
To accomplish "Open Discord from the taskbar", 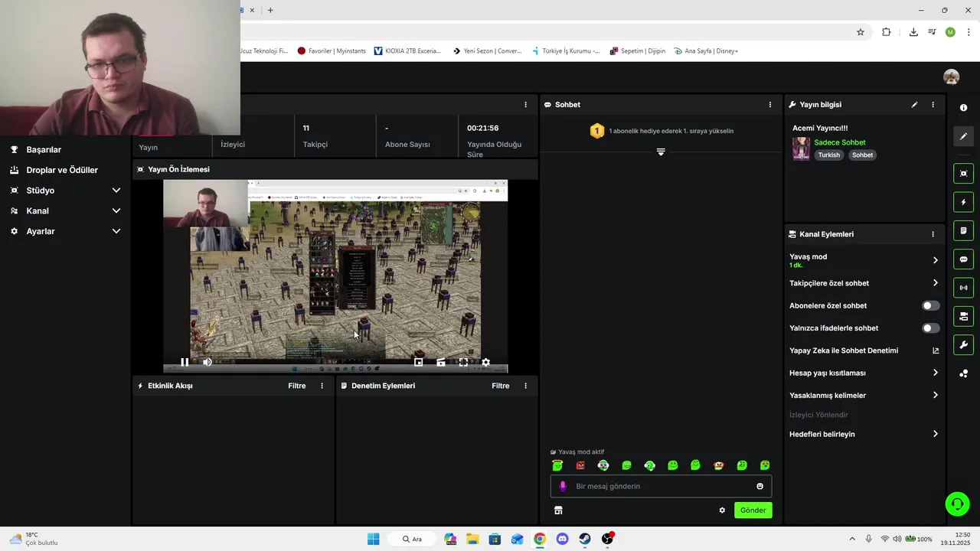I will 563,539.
